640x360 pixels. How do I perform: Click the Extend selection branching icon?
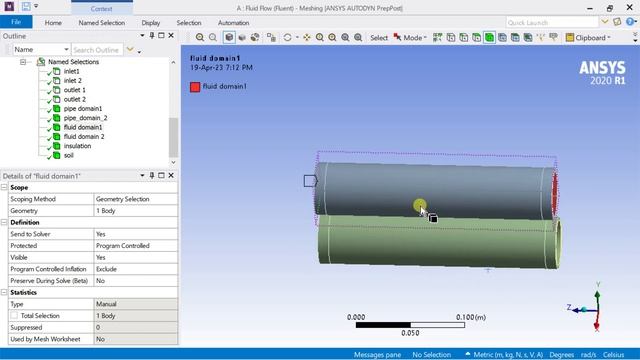(x=541, y=38)
